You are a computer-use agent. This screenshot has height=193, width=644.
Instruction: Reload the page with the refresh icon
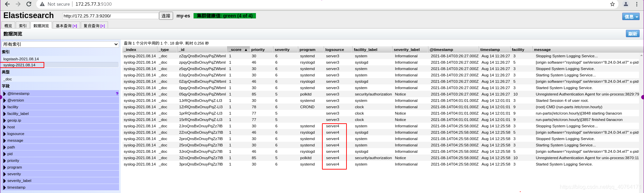(29, 4)
